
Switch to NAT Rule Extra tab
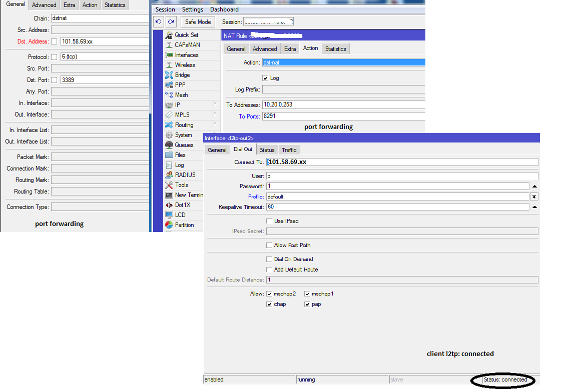pos(290,49)
